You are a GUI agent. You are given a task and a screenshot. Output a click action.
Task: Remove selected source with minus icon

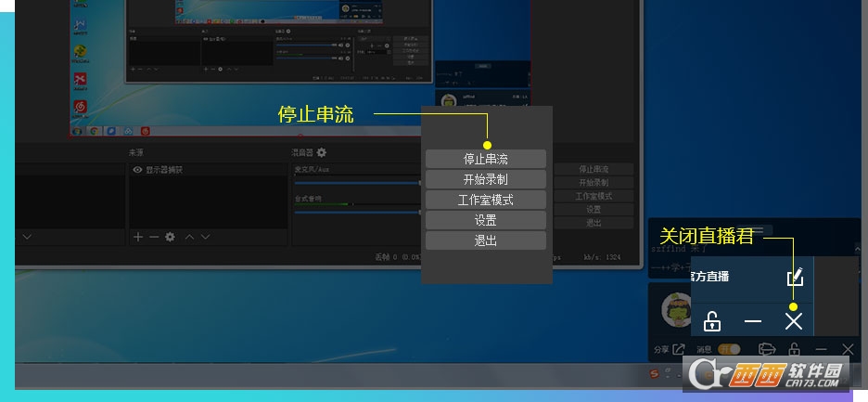pyautogui.click(x=154, y=238)
